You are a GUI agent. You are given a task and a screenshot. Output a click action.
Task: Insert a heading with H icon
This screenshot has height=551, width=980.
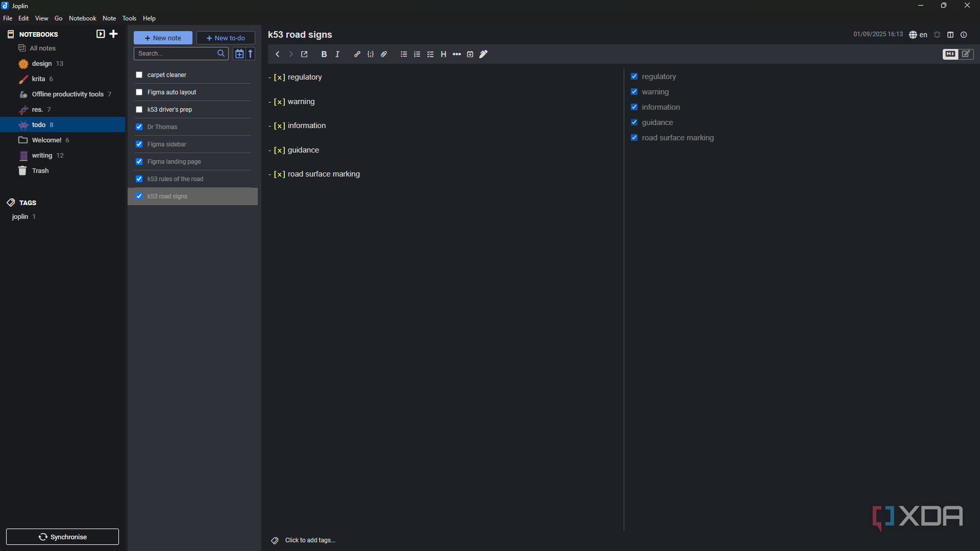[444, 54]
